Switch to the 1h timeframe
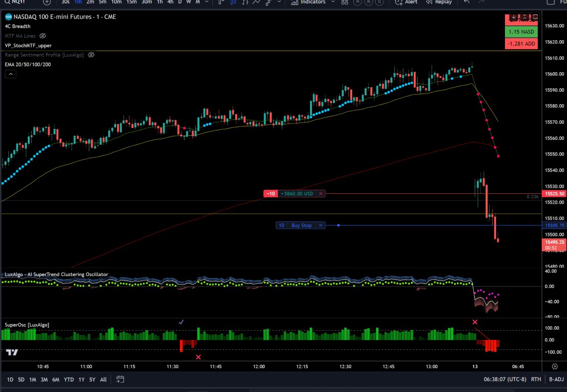Image resolution: width=567 pixels, height=392 pixels. pos(159,2)
